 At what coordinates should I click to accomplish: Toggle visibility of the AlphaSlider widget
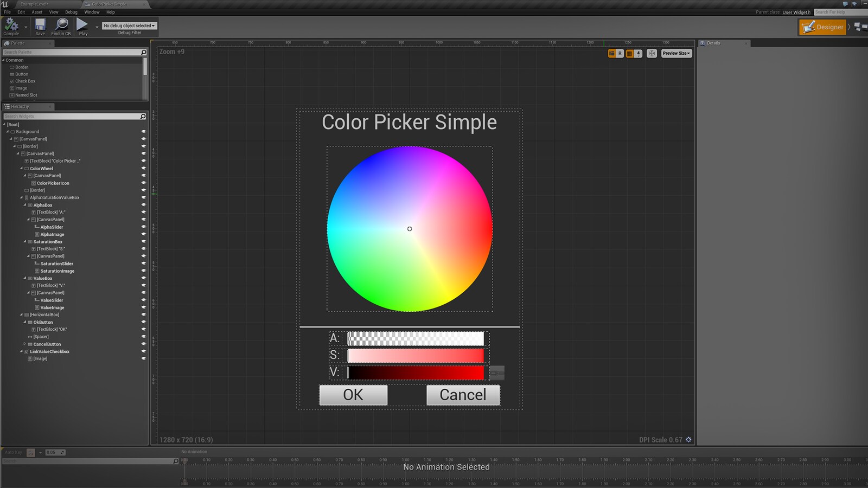[x=143, y=227]
